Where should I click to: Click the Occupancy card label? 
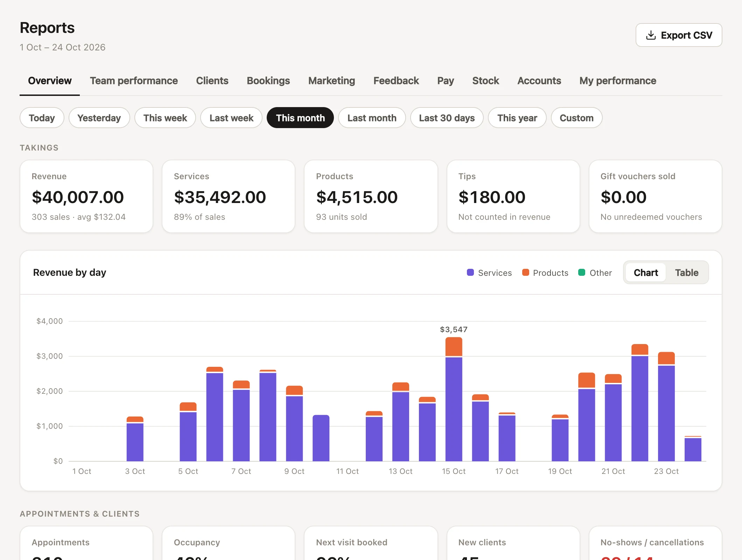tap(197, 542)
